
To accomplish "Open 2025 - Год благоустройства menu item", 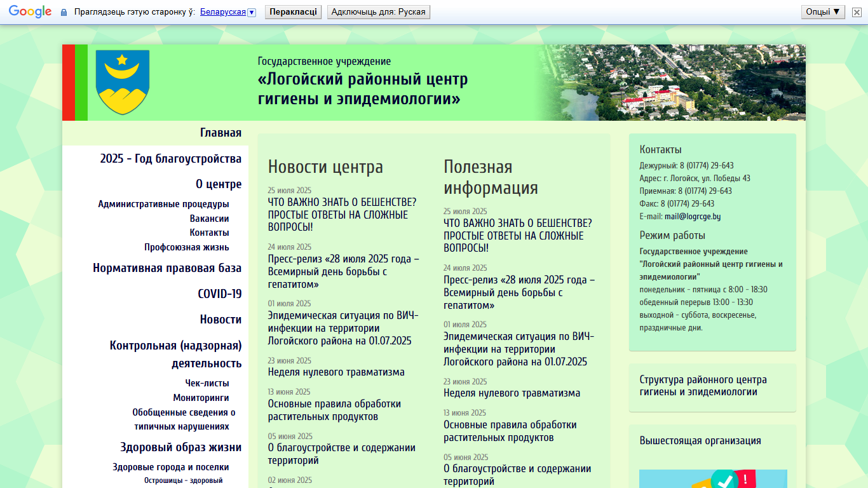I will point(171,159).
